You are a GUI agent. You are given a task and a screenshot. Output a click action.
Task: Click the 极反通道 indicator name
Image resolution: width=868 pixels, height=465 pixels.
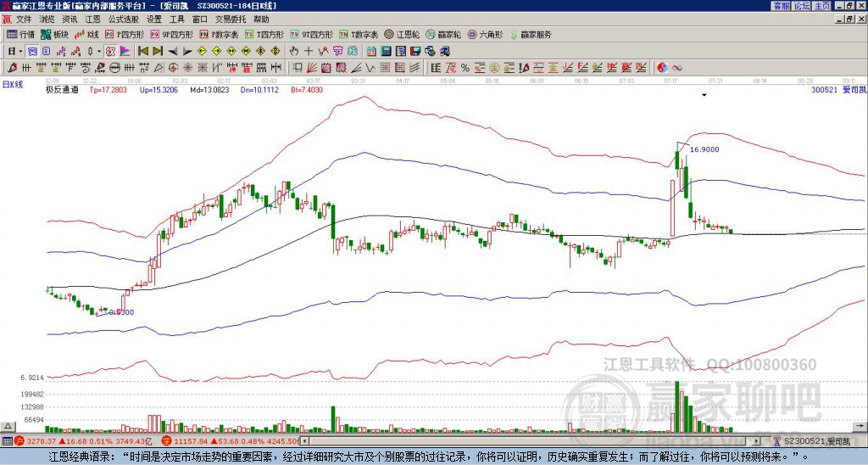pyautogui.click(x=62, y=89)
